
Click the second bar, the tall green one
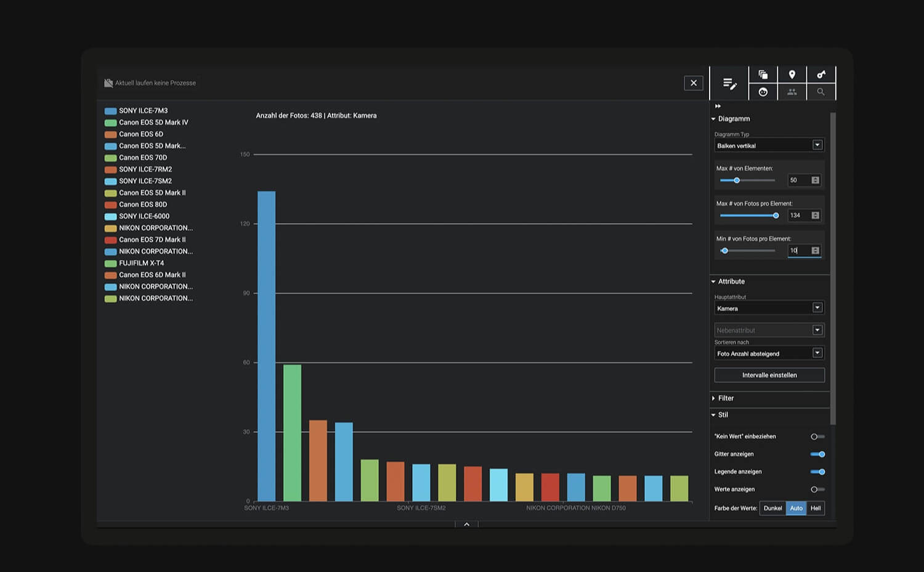point(293,433)
